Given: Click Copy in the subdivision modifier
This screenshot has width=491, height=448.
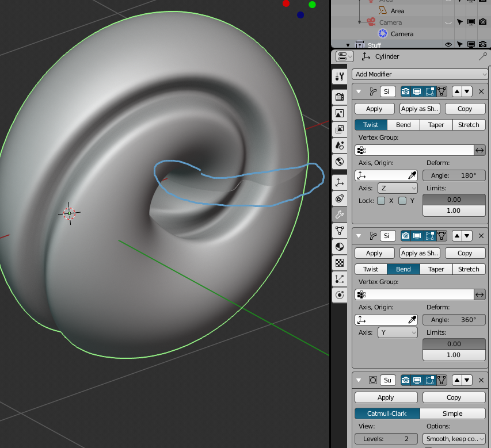Looking at the screenshot, I should (454, 397).
